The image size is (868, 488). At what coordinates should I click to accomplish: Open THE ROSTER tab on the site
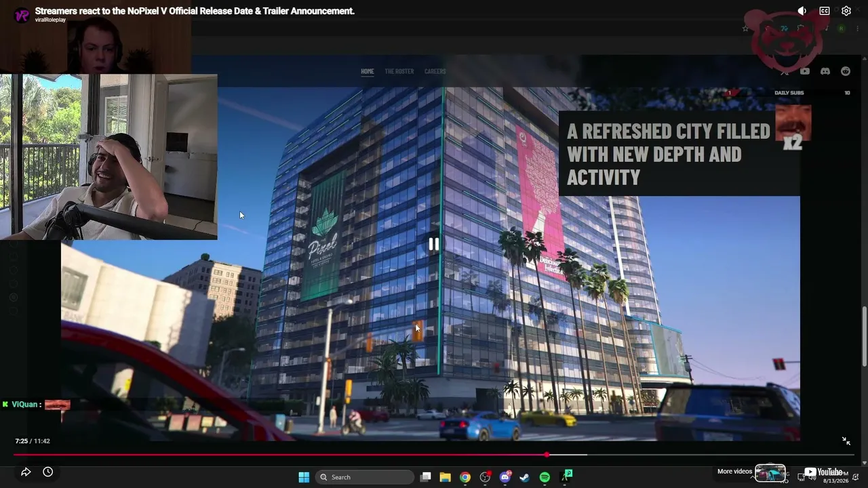pos(399,71)
